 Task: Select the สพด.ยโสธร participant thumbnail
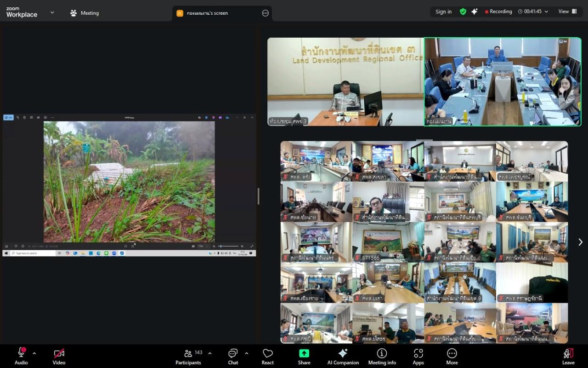point(388,323)
